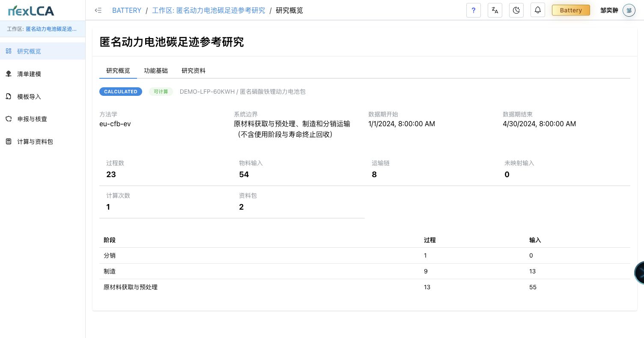The width and height of the screenshot is (644, 338).
Task: Click the 计算与资料包 sidebar icon
Action: (9, 141)
